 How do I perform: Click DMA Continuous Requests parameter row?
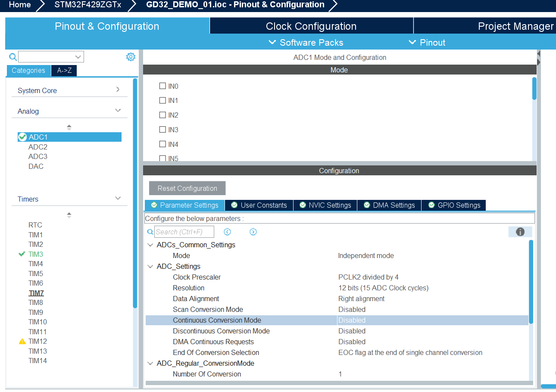point(337,342)
